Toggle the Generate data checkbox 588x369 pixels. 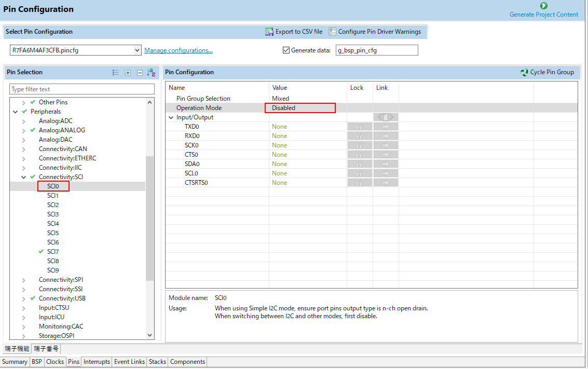286,50
